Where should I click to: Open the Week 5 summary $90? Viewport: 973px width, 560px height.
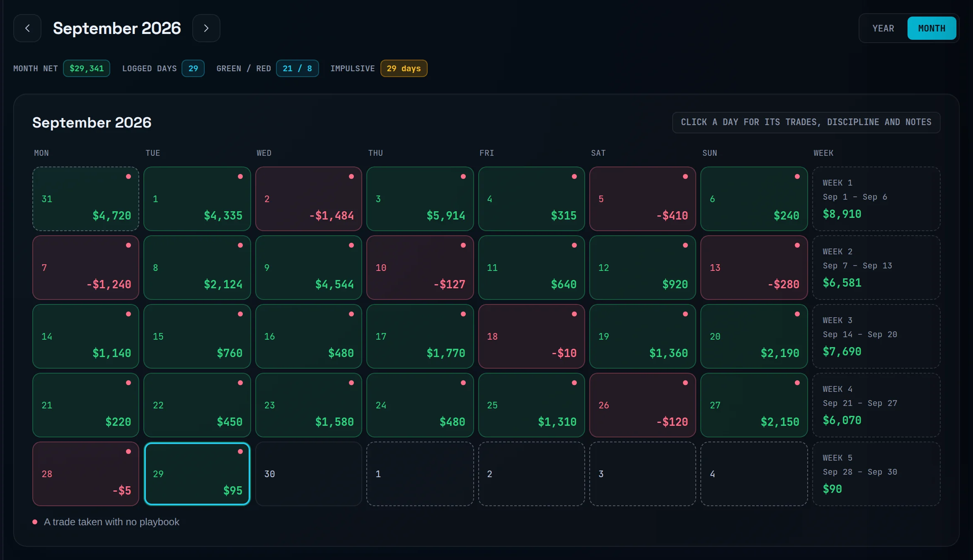tap(876, 474)
